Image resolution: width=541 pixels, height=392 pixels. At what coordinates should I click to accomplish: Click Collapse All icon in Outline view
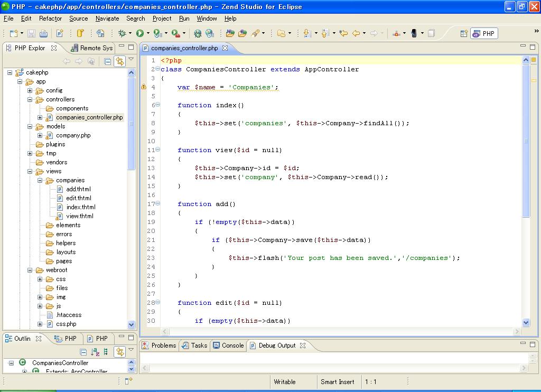83,352
